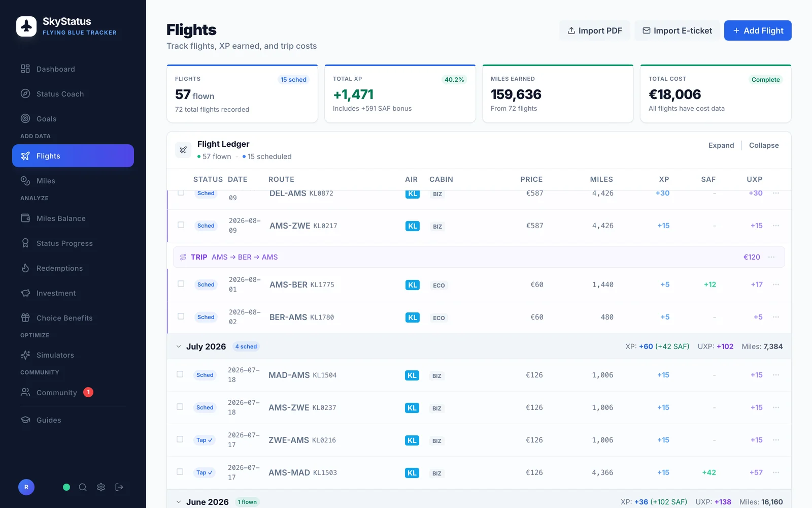Open search with the magnifier icon
This screenshot has width=812, height=508.
tap(83, 487)
